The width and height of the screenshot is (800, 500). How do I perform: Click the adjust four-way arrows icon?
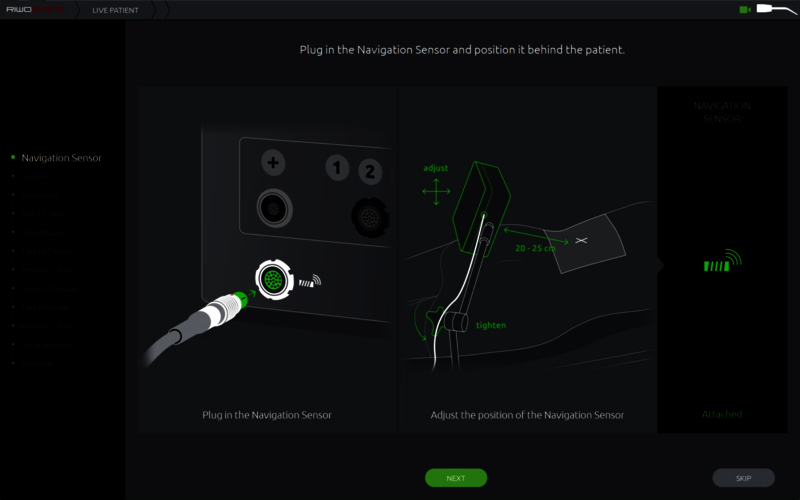click(x=436, y=191)
